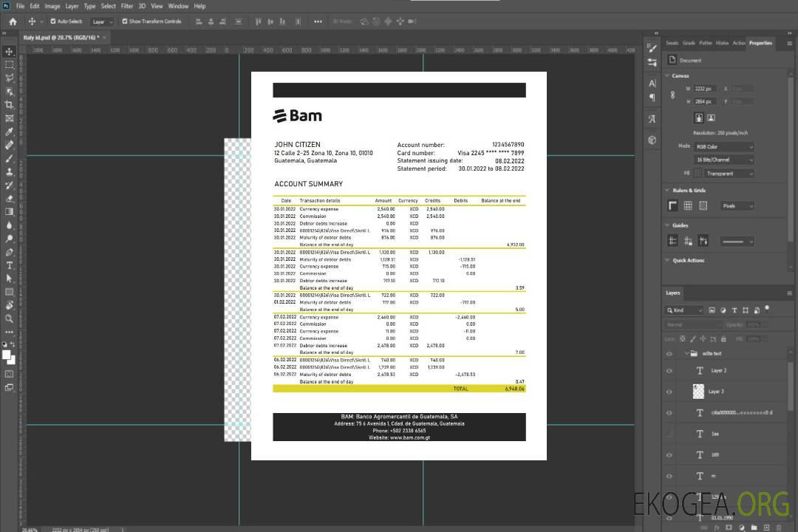Open the RGB Color mode dropdown

click(x=723, y=146)
